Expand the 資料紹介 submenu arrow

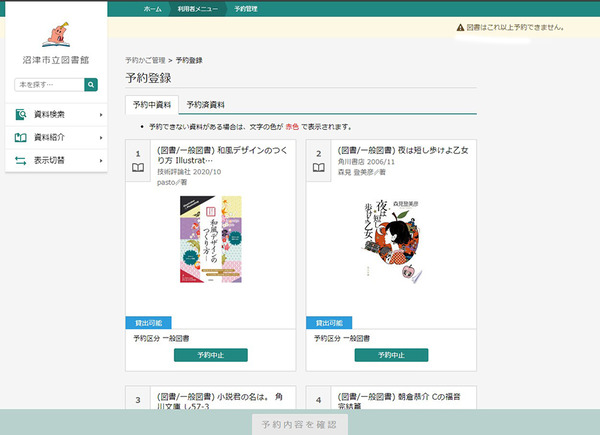[101, 138]
